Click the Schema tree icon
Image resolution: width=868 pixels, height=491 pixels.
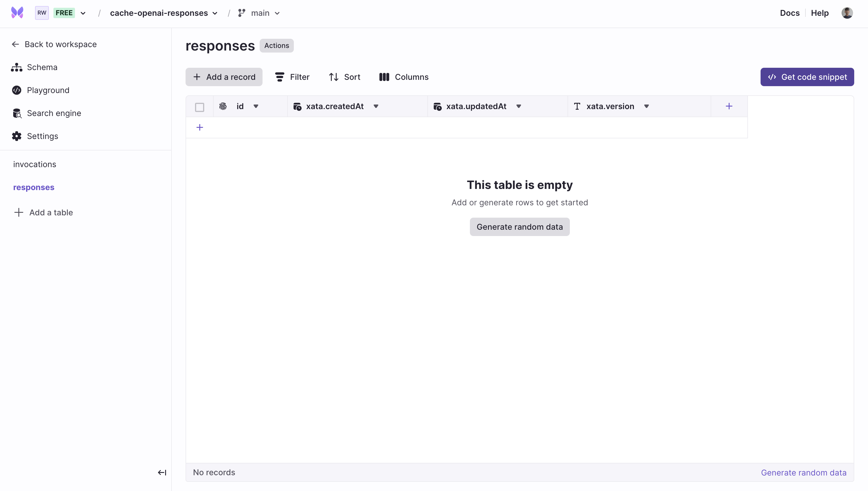[17, 67]
